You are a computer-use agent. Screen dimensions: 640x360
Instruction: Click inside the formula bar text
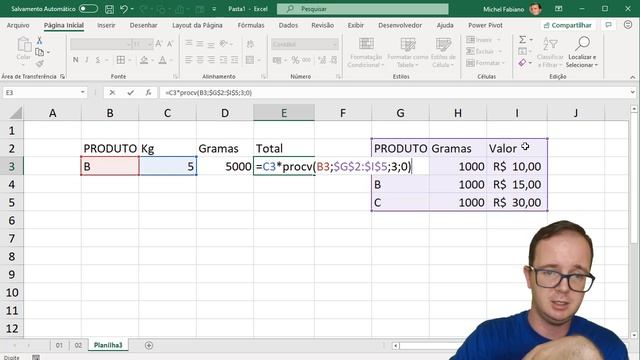tap(209, 93)
